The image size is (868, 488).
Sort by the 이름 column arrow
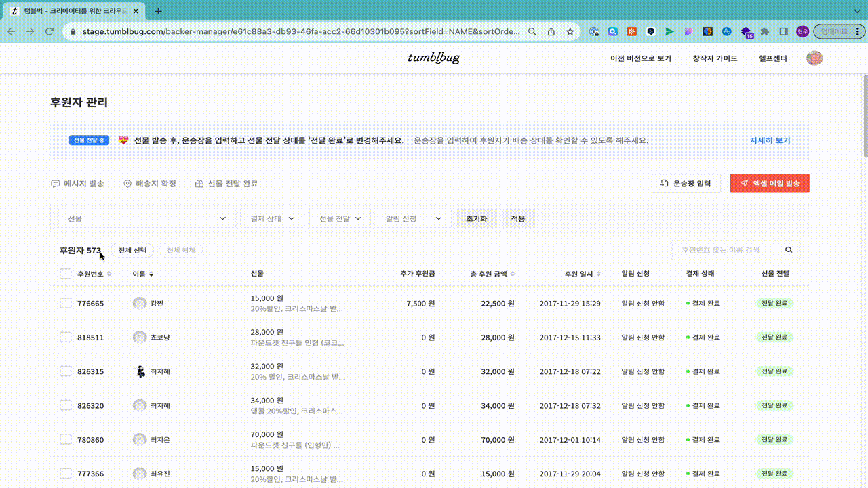[151, 274]
